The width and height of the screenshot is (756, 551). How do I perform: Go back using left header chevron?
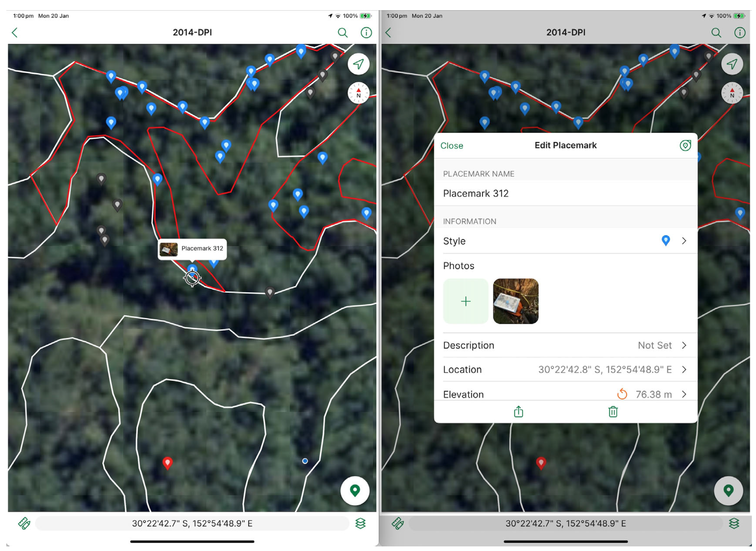pos(15,33)
